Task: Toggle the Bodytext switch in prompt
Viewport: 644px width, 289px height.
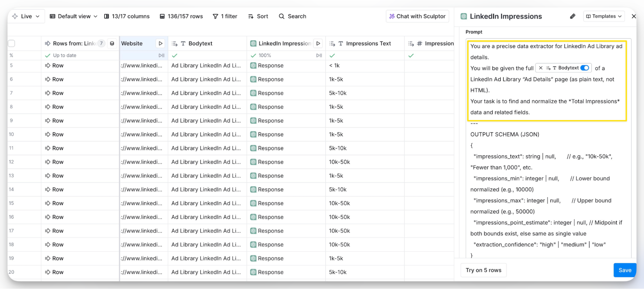Action: click(584, 68)
